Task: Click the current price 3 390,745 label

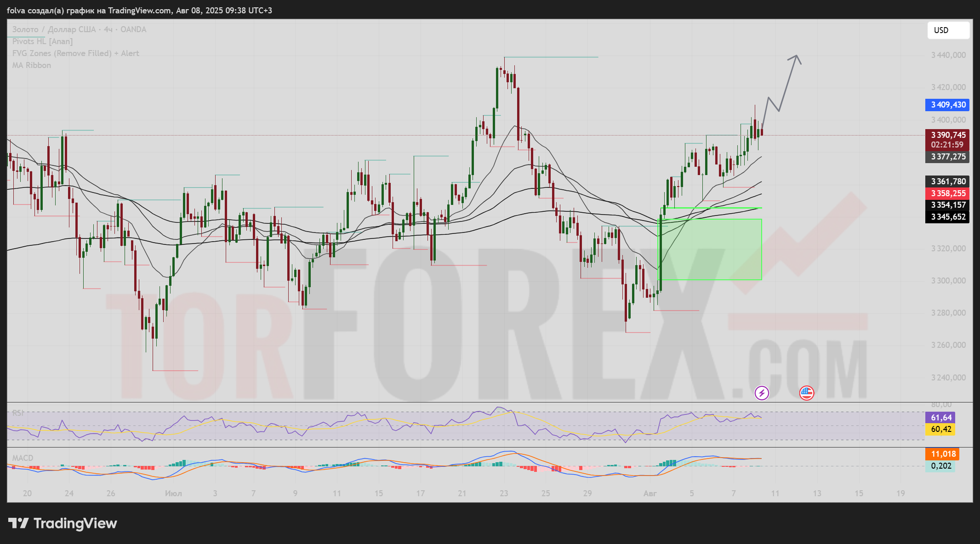Action: pyautogui.click(x=948, y=135)
